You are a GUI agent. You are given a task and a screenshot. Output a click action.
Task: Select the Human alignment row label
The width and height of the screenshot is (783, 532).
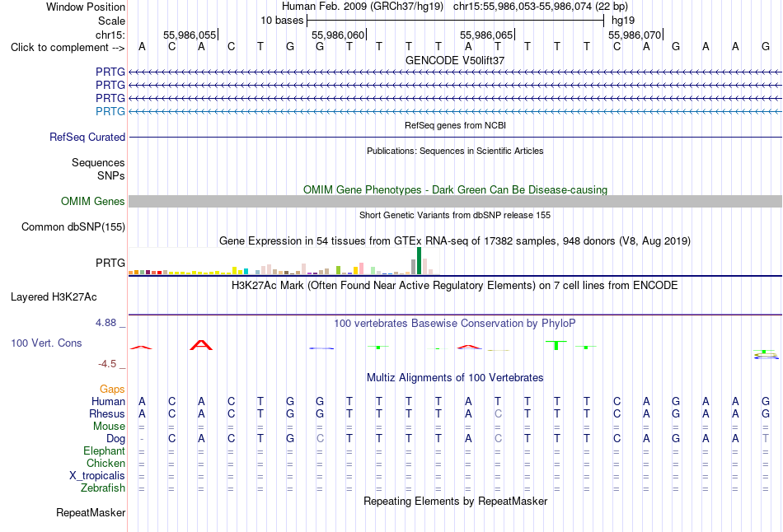coord(108,402)
